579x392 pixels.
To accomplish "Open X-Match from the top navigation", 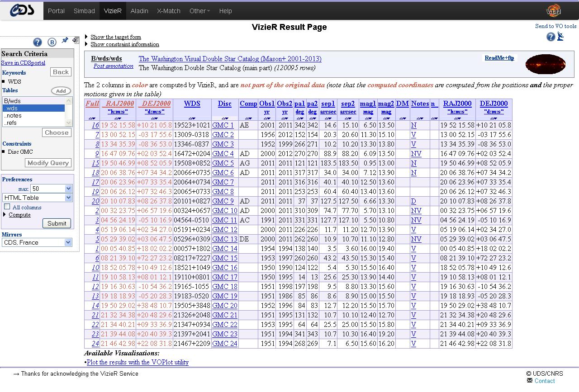I will 169,11.
